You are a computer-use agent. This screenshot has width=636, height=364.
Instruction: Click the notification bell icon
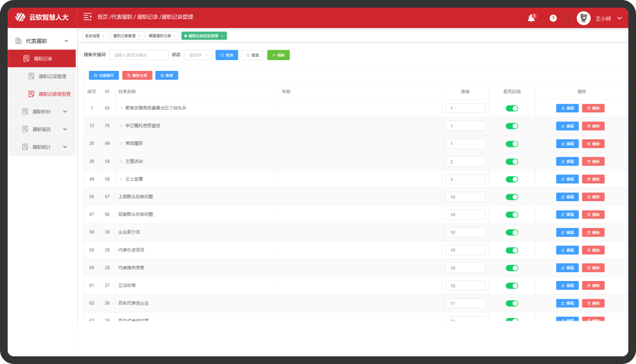click(x=531, y=18)
